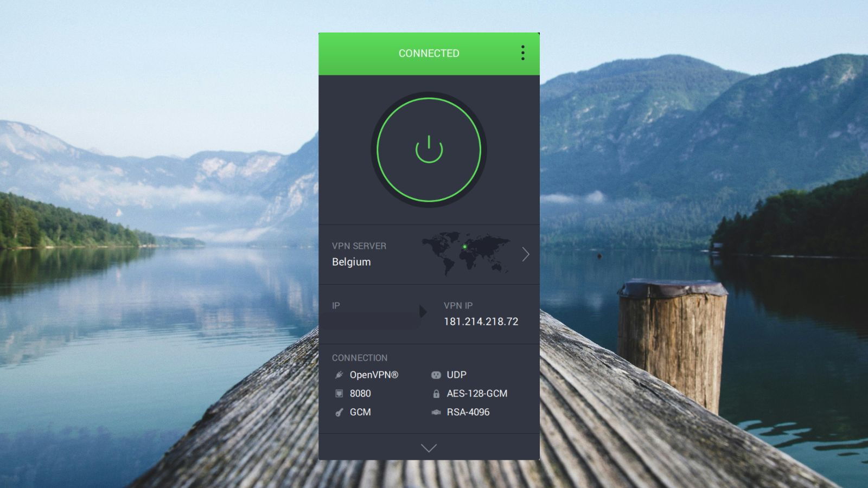Click the green ring around the power button
868x488 pixels.
coord(429,98)
